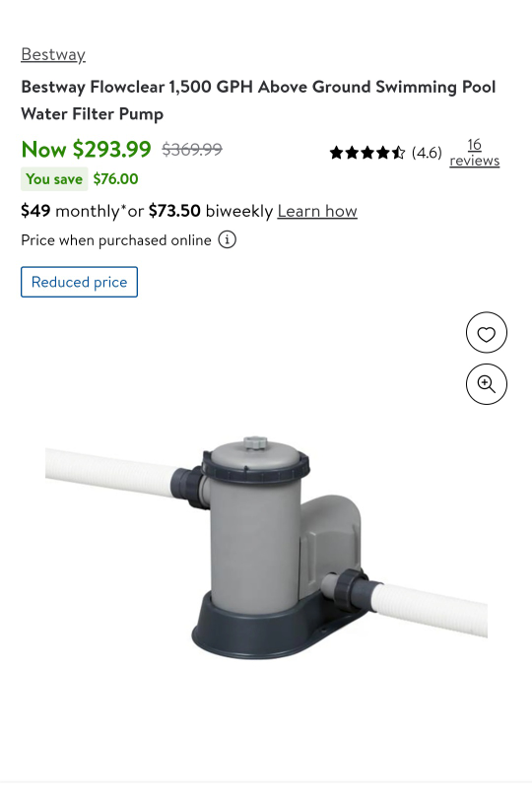Click the right white hose in image
Viewport: 532px width, 798px height.
431,610
